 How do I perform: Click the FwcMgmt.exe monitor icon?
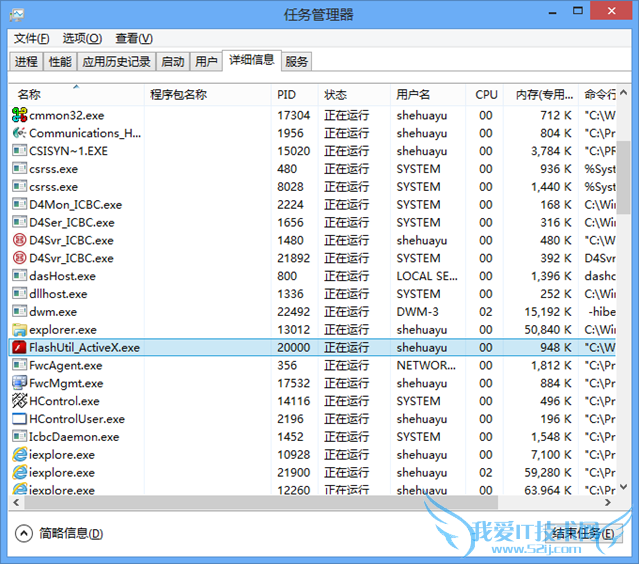click(19, 383)
